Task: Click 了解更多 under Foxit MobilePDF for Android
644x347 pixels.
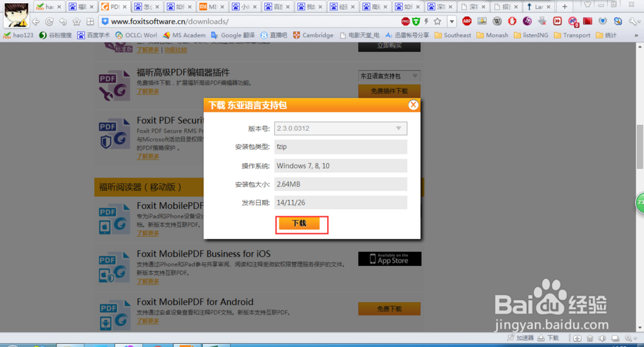Action: tap(148, 321)
